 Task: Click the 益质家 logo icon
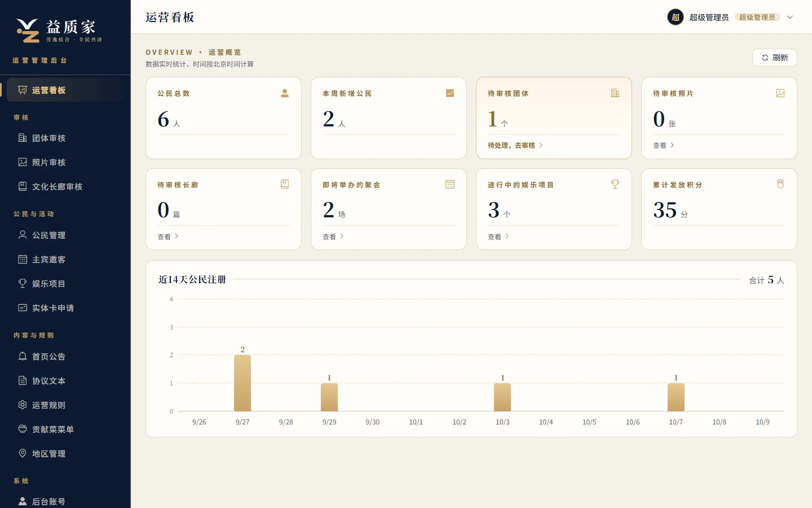(28, 30)
